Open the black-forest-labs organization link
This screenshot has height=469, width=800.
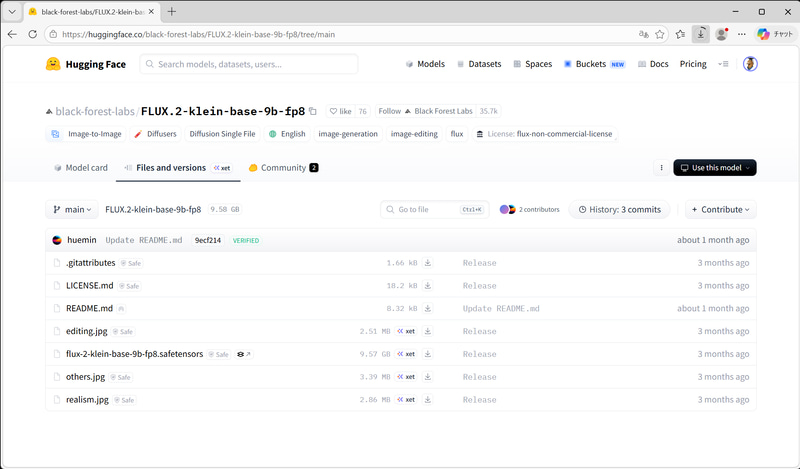click(x=95, y=111)
